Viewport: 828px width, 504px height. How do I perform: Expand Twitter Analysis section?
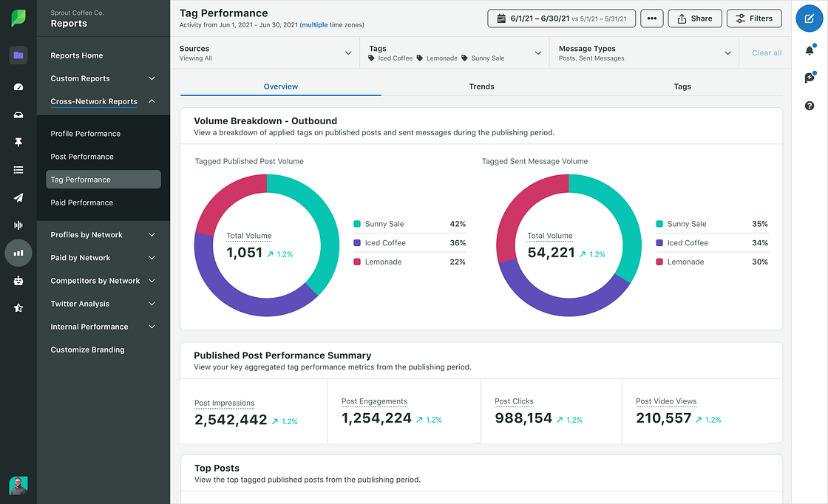pyautogui.click(x=103, y=304)
